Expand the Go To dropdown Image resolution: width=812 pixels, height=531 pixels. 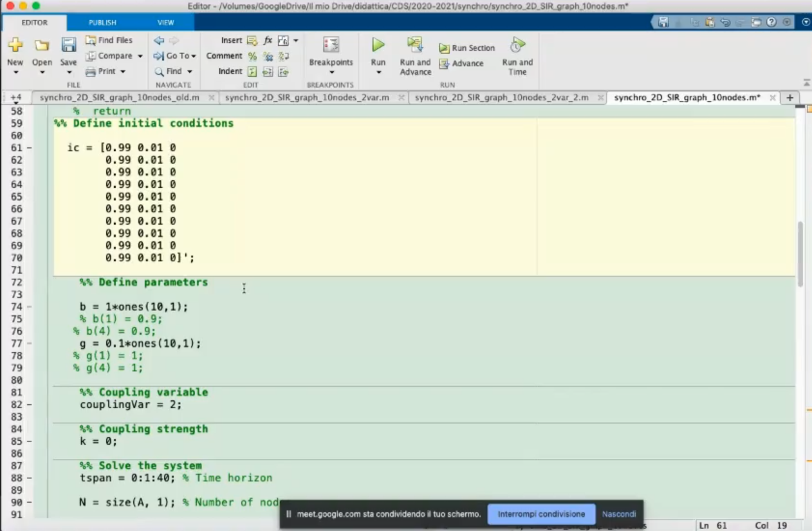tap(194, 56)
